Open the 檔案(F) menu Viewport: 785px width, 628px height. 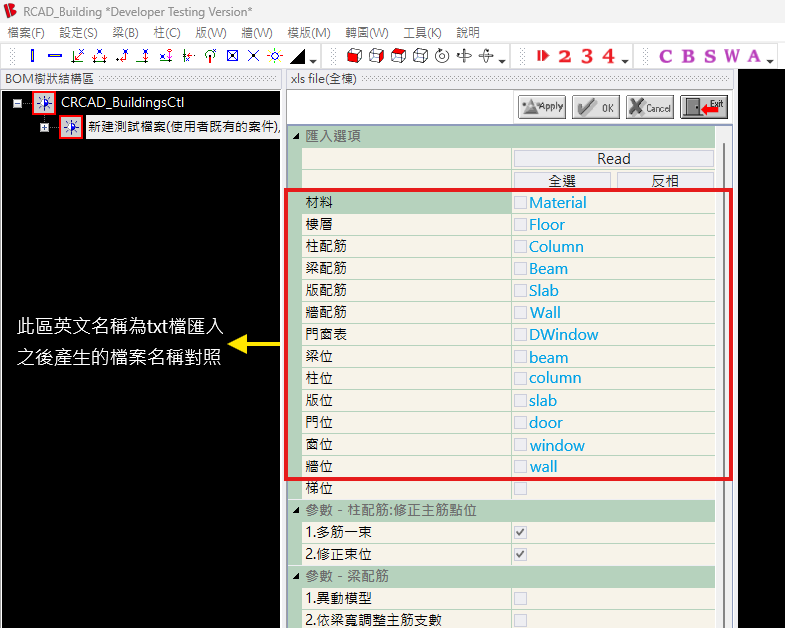pyautogui.click(x=26, y=33)
